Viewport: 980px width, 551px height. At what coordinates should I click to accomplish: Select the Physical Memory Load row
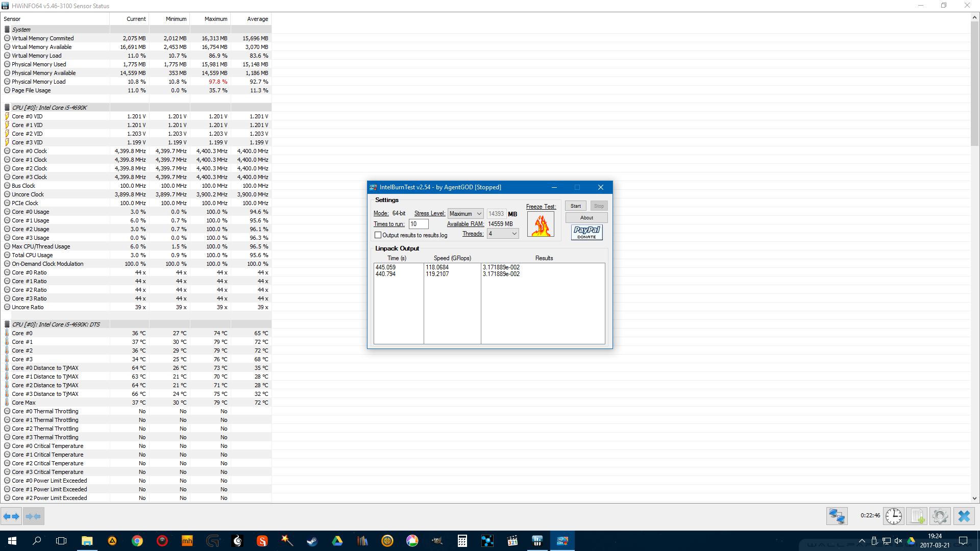pyautogui.click(x=137, y=82)
